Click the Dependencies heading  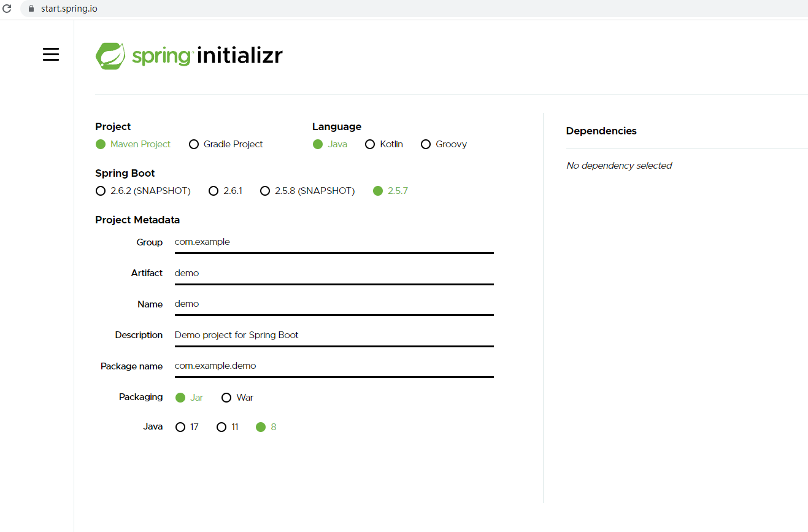[x=601, y=131]
